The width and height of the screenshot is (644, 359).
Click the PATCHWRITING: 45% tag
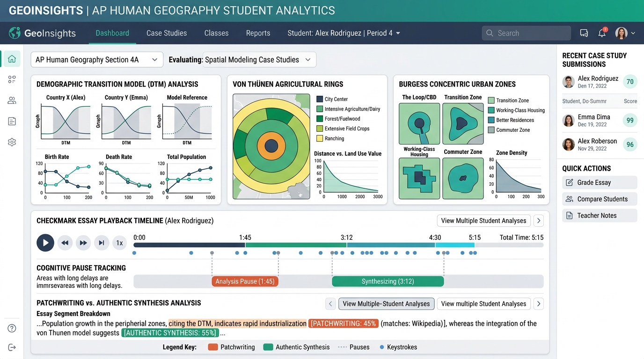tap(343, 323)
